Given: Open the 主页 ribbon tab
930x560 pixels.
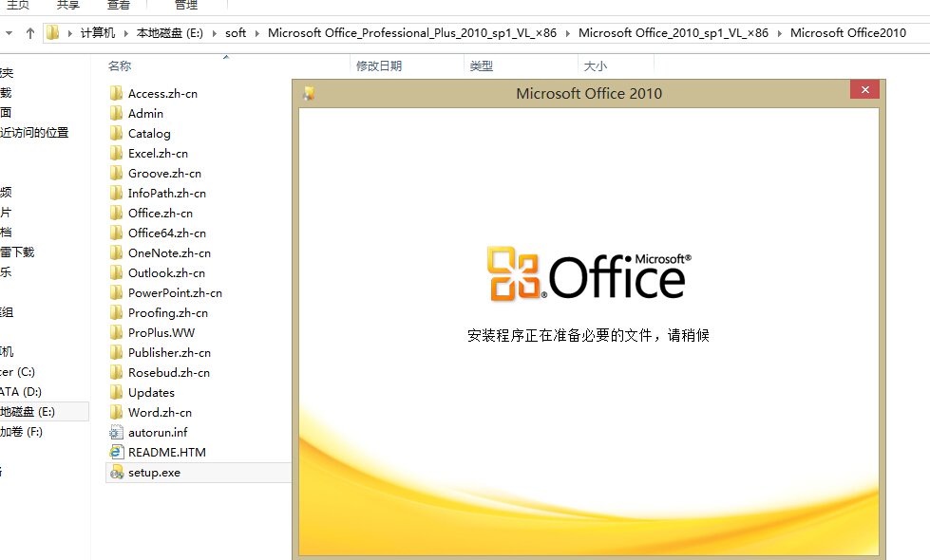Looking at the screenshot, I should coord(18,6).
